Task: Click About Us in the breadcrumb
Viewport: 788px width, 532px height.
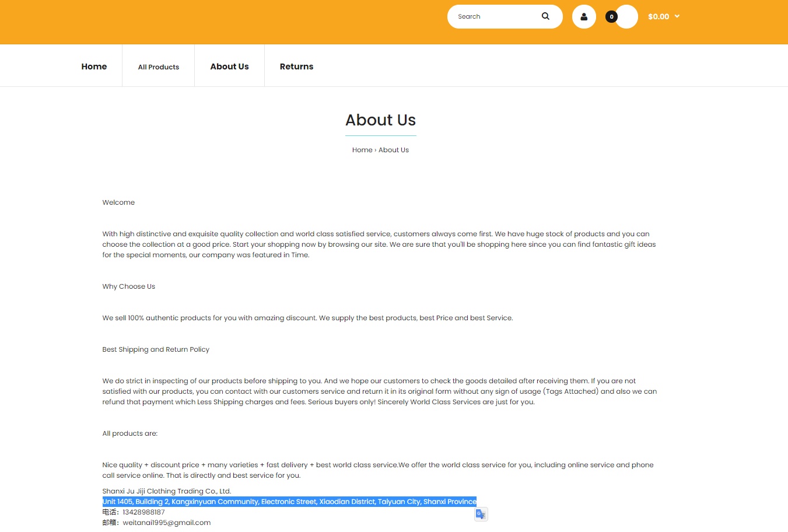Action: [394, 150]
